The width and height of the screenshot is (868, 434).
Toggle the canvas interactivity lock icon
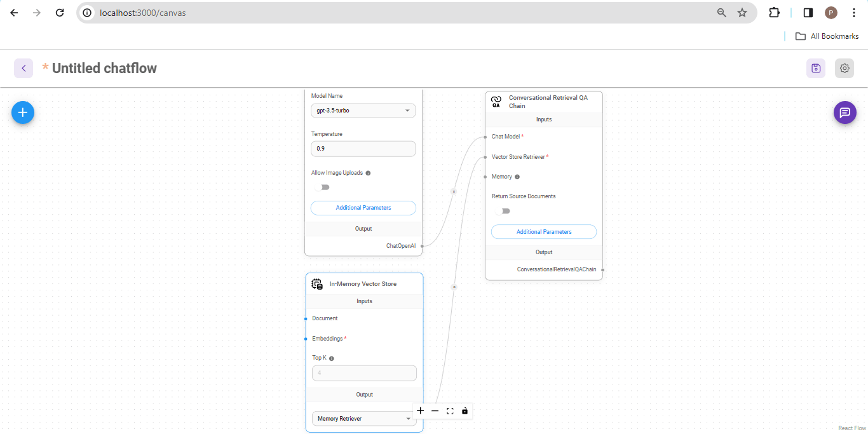[465, 411]
